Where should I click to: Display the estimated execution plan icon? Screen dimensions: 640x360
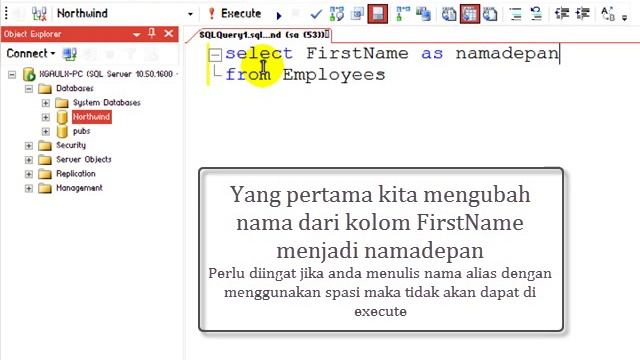pos(337,14)
